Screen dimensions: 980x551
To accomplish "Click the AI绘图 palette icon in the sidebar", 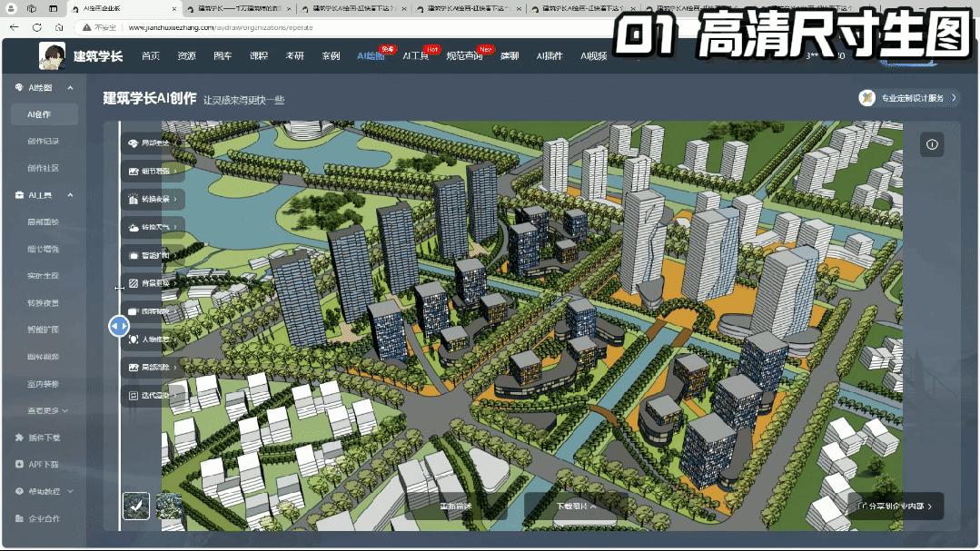I will (19, 88).
